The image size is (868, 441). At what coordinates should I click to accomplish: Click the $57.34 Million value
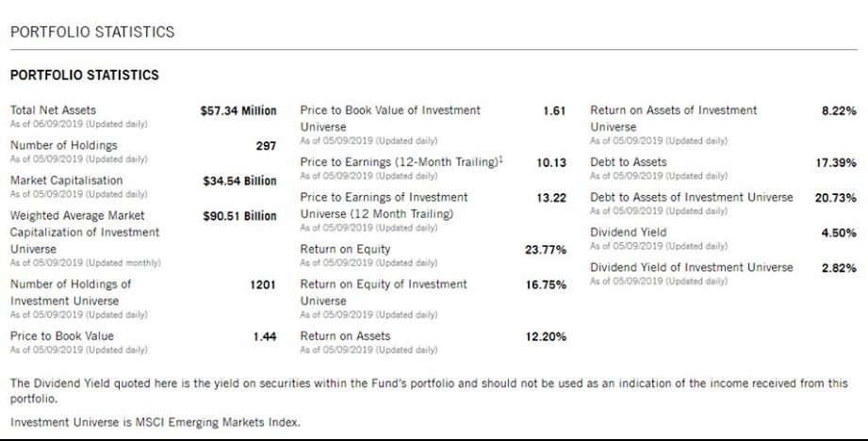pos(238,111)
